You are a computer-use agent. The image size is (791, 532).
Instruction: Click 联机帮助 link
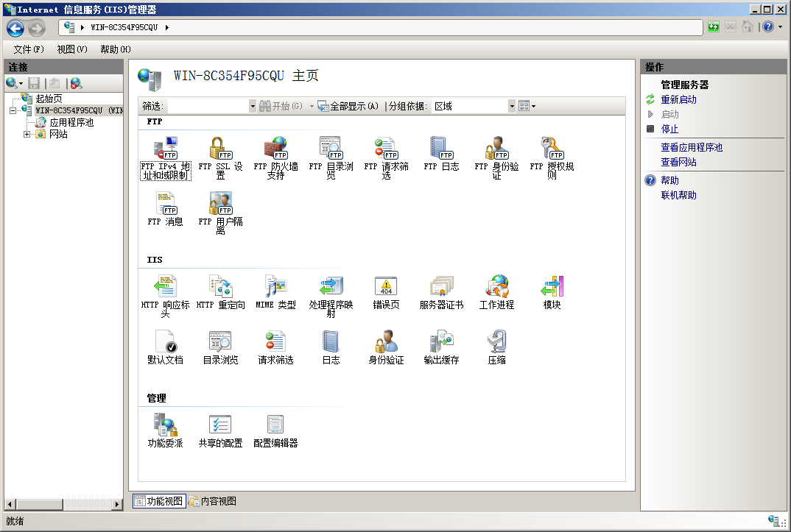(678, 195)
